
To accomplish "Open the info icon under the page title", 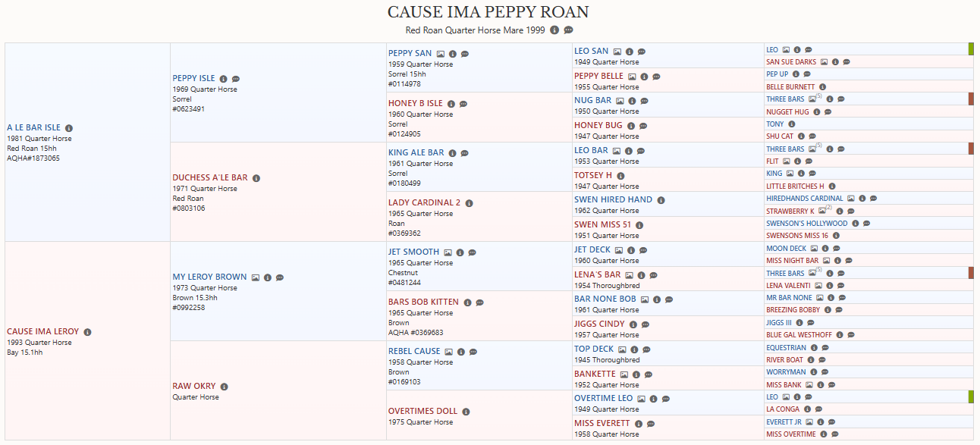I will 554,30.
